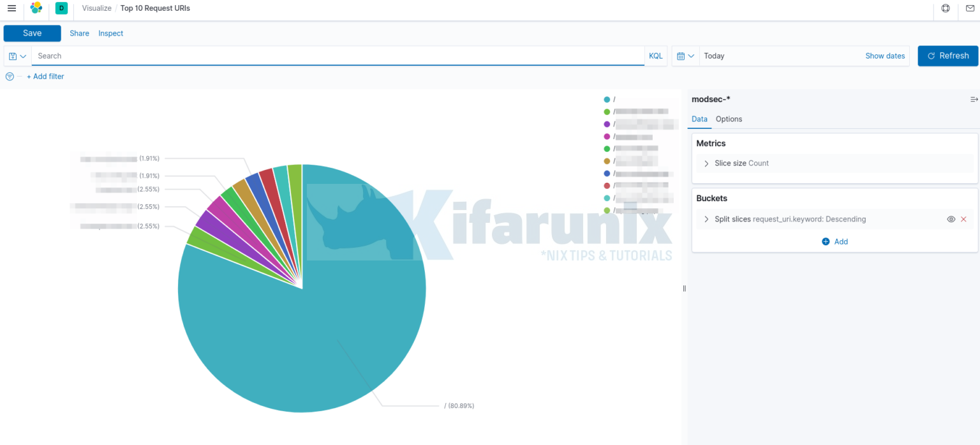Click the Elastic logo in the header

pos(36,8)
